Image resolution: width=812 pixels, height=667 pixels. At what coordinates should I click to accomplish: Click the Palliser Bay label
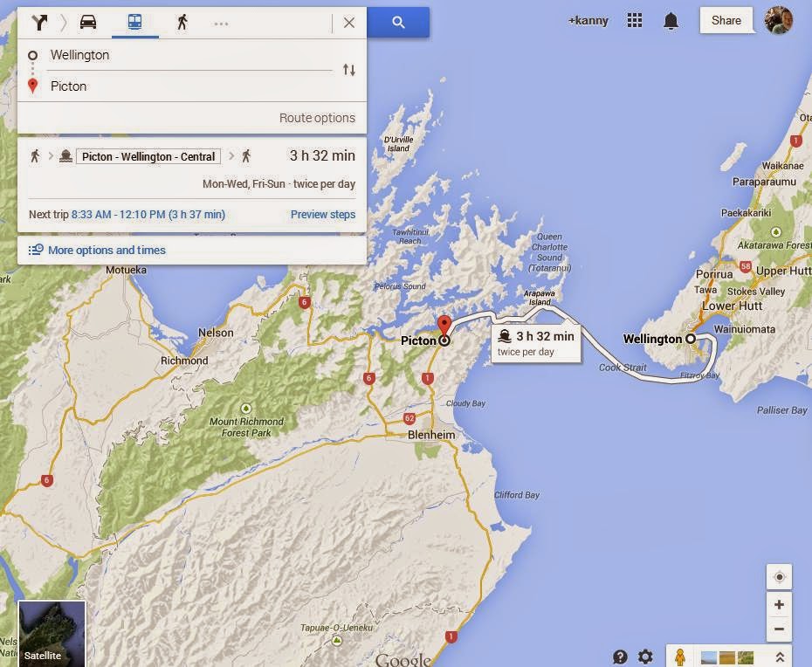click(782, 410)
